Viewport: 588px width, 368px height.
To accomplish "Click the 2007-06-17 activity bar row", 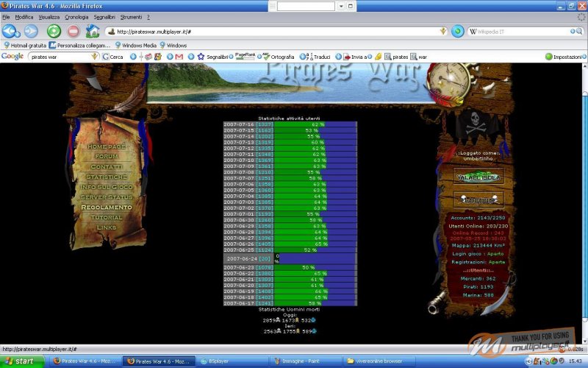I will [290, 303].
